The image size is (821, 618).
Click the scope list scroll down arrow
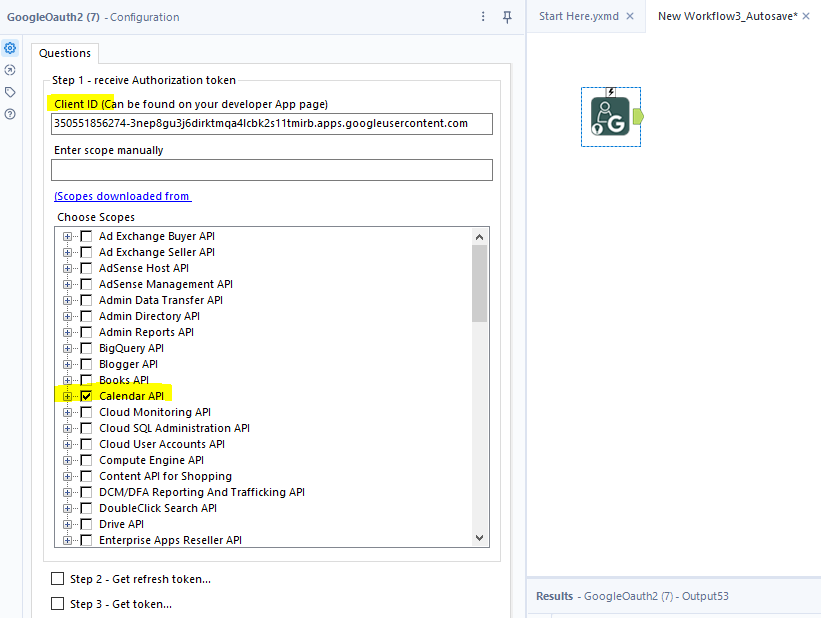(479, 538)
